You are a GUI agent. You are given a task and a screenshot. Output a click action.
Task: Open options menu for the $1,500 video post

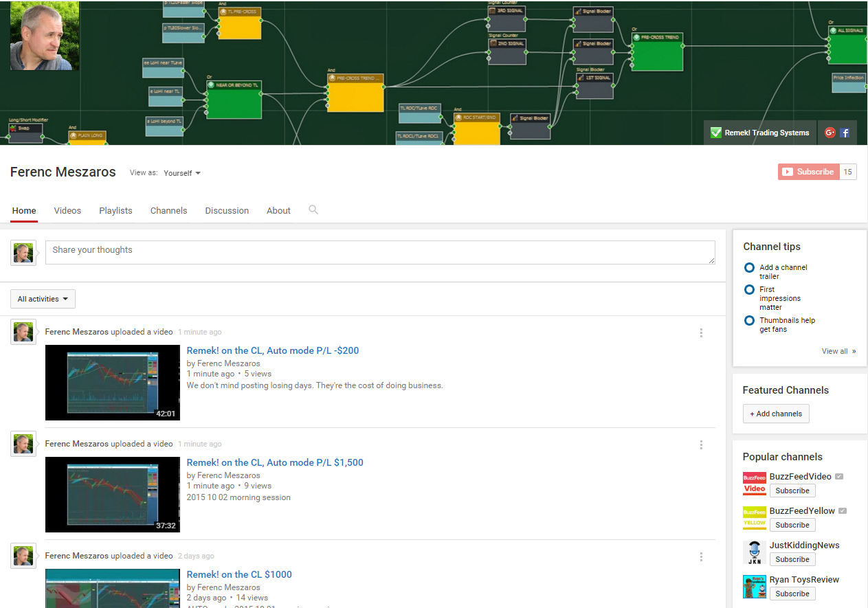click(x=701, y=444)
